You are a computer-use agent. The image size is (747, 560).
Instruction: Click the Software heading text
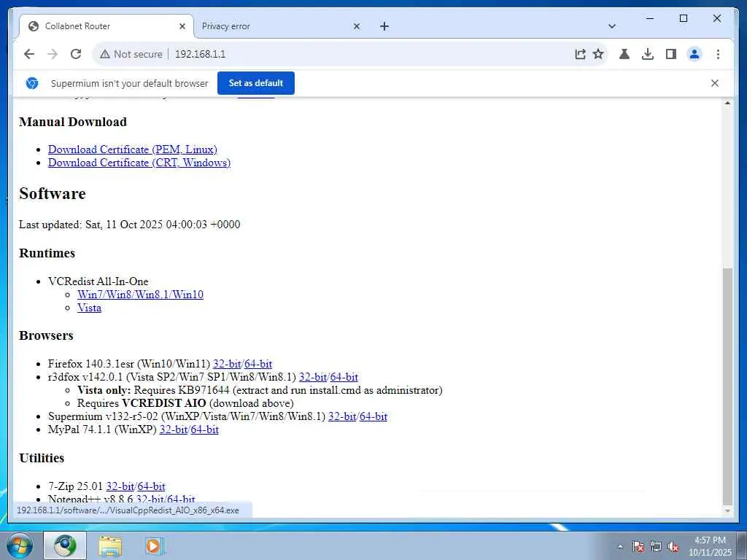pyautogui.click(x=53, y=194)
